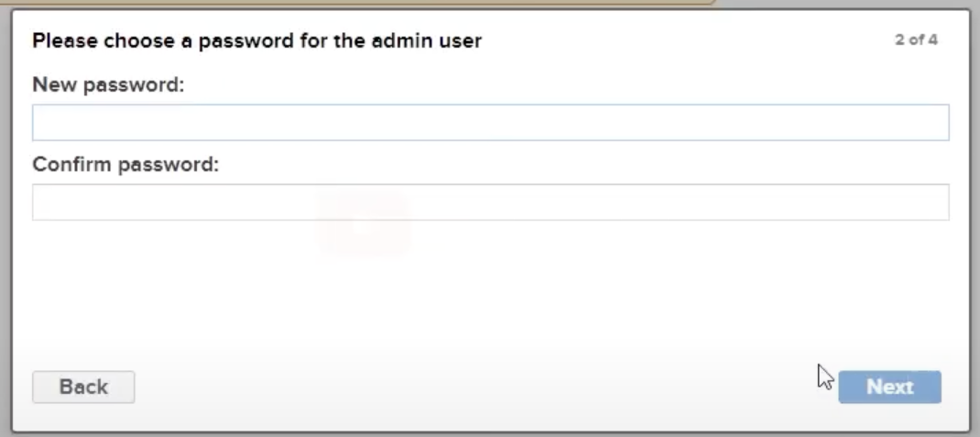
Task: Click the admin user password heading
Action: (257, 41)
